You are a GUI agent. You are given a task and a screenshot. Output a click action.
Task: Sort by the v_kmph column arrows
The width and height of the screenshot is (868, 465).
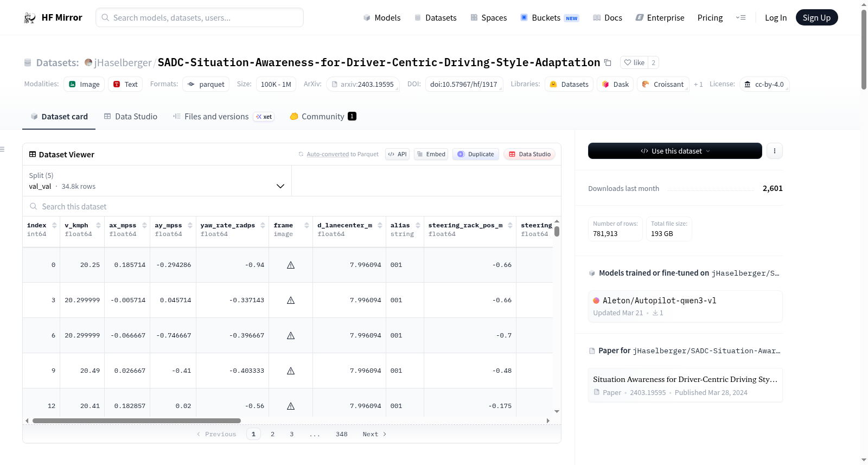(x=98, y=225)
